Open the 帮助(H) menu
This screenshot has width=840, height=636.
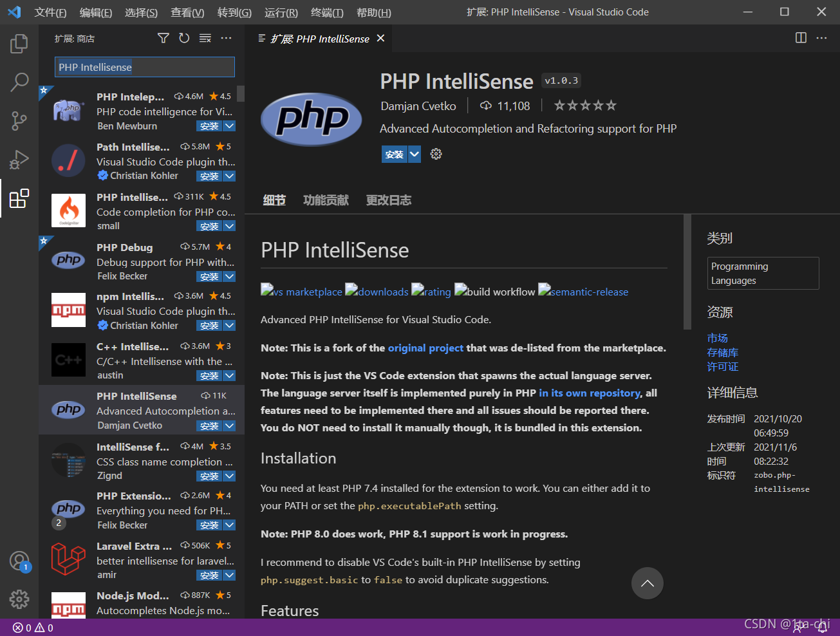pyautogui.click(x=373, y=12)
